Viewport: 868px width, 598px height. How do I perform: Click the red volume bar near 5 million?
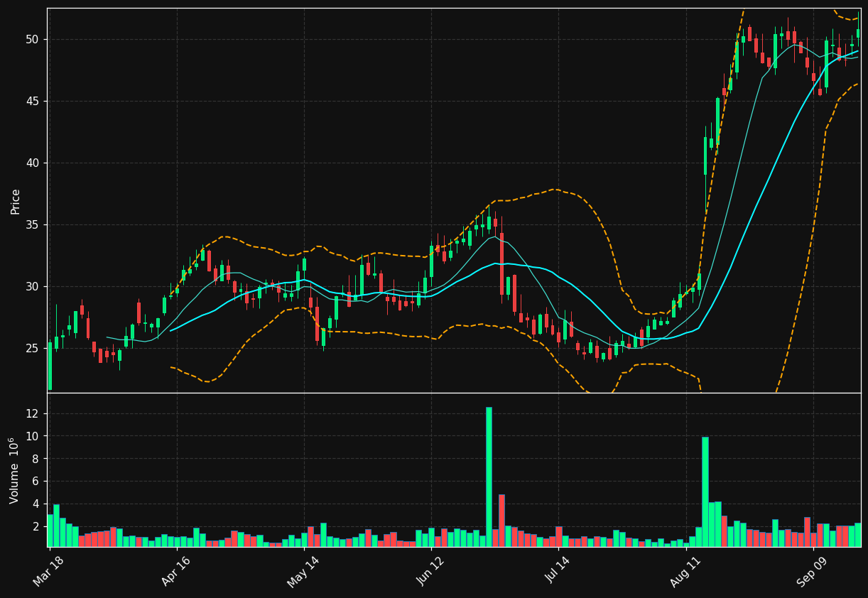click(501, 521)
